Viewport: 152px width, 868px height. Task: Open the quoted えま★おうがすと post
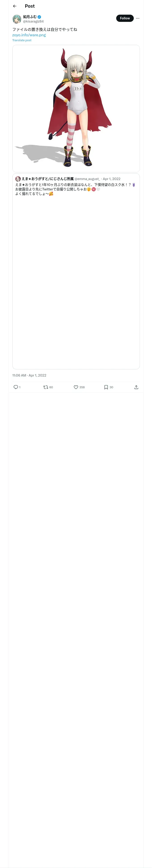(76, 270)
